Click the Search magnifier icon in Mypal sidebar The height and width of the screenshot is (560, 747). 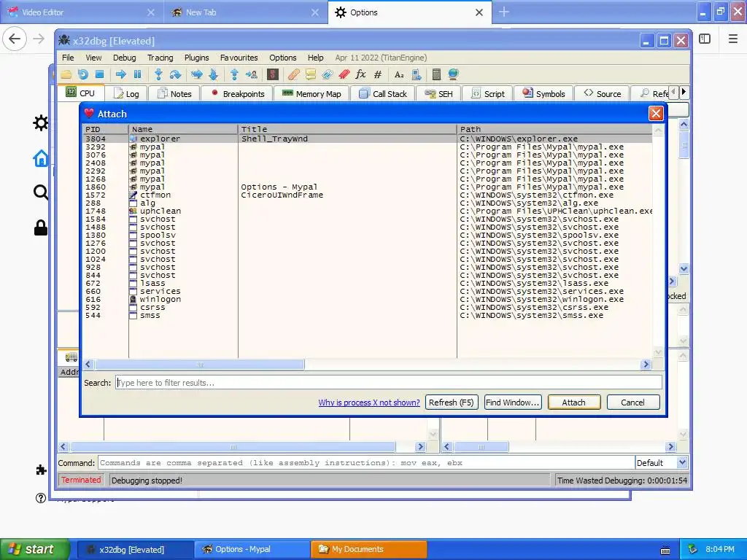[41, 192]
